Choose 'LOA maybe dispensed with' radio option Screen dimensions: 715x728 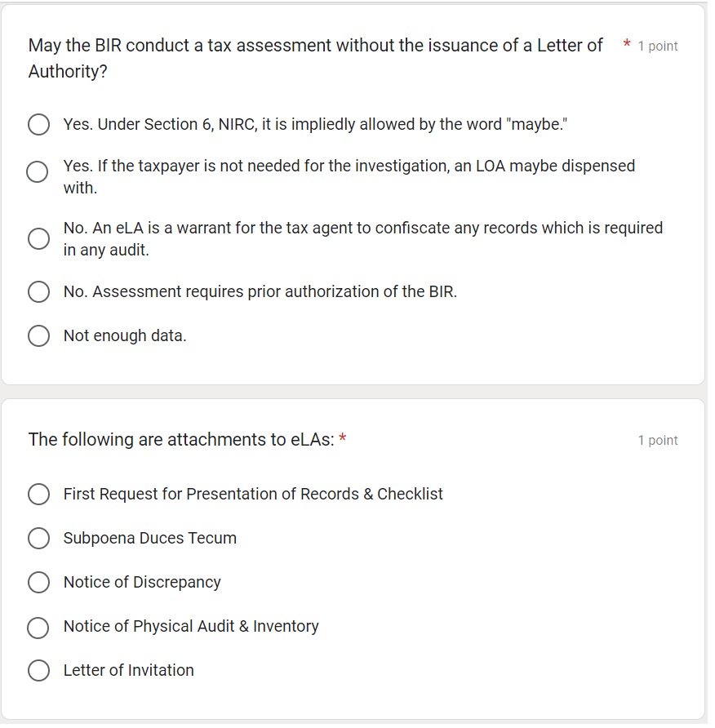click(x=38, y=171)
